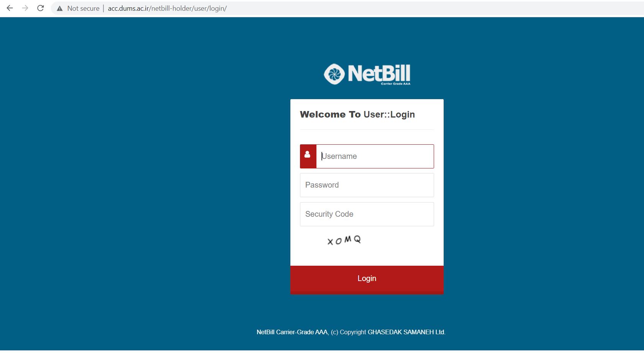Click the Not secure label text
The height and width of the screenshot is (353, 644).
tap(83, 8)
